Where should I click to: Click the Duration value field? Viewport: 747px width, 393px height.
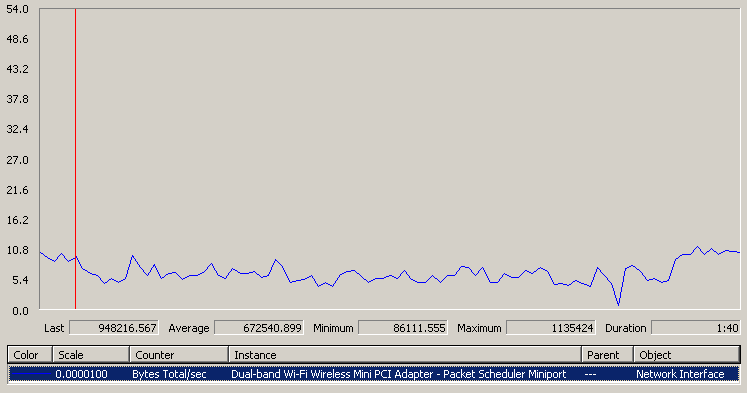pyautogui.click(x=696, y=328)
